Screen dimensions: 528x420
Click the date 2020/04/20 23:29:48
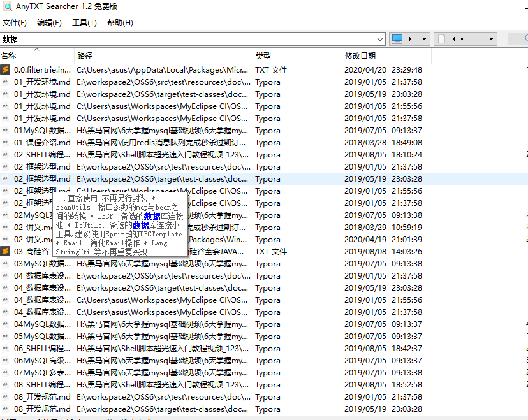click(x=383, y=69)
